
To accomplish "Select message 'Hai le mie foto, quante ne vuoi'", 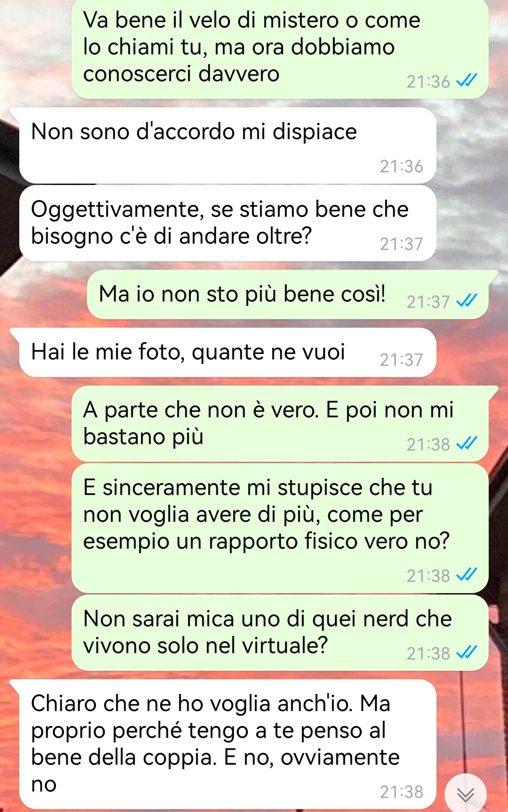I will [228, 353].
